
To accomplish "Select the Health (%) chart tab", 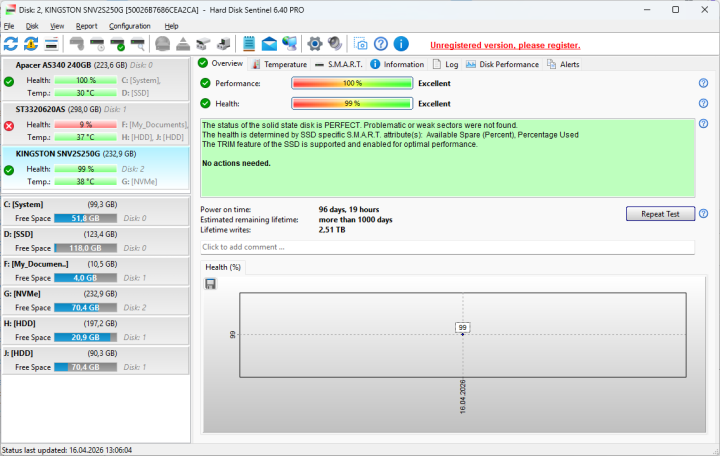I will point(223,267).
